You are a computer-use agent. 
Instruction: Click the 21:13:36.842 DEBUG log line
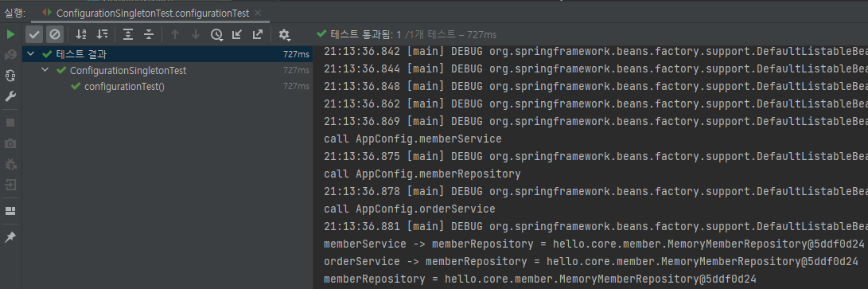click(596, 52)
